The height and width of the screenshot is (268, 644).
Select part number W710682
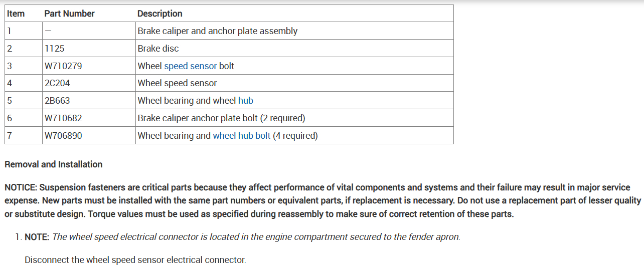pyautogui.click(x=63, y=118)
